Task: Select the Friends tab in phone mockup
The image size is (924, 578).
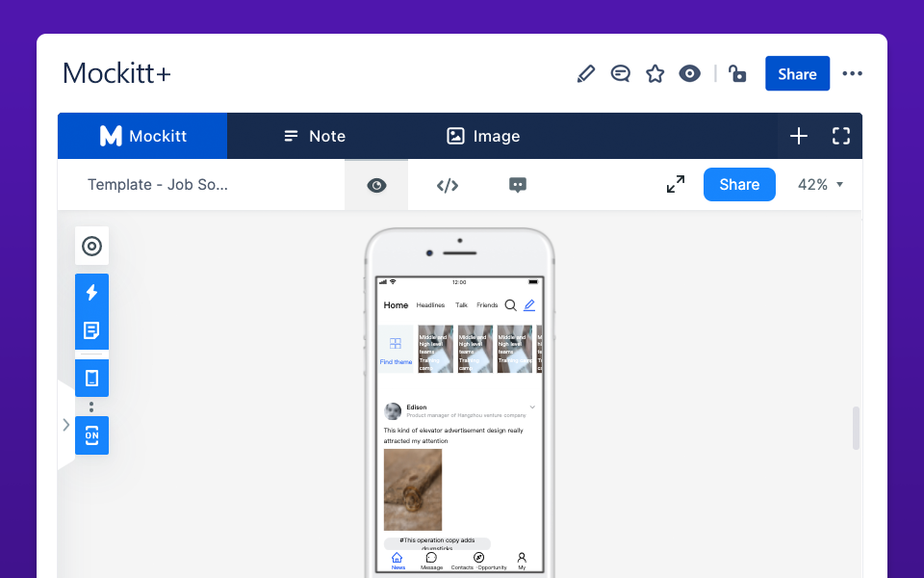Action: tap(487, 305)
